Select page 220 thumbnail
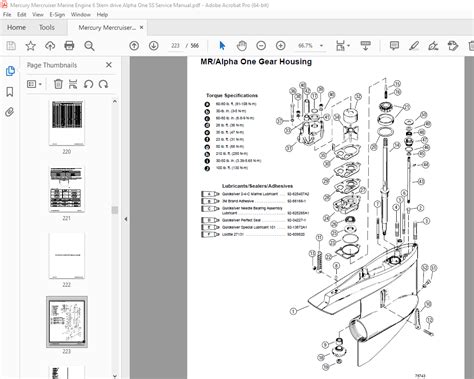Screen dimensions: 474x379 (67, 123)
